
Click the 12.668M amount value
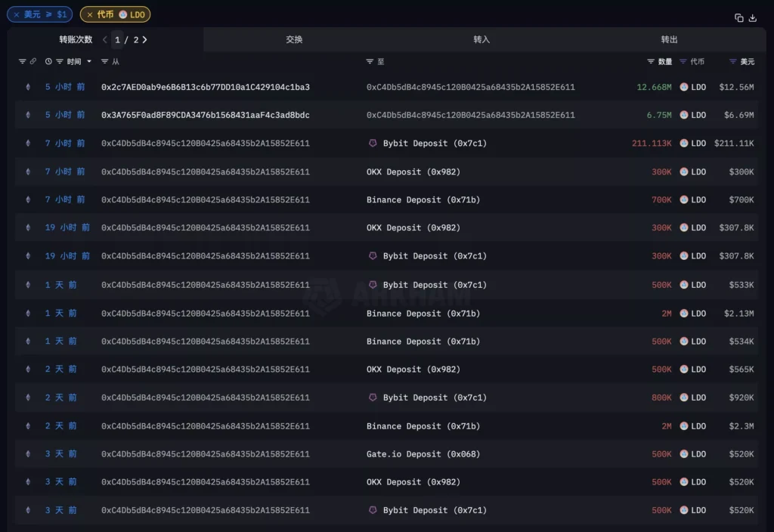[654, 87]
